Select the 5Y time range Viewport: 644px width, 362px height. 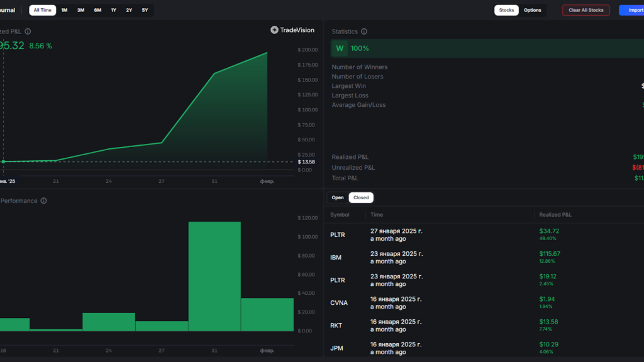tap(145, 10)
